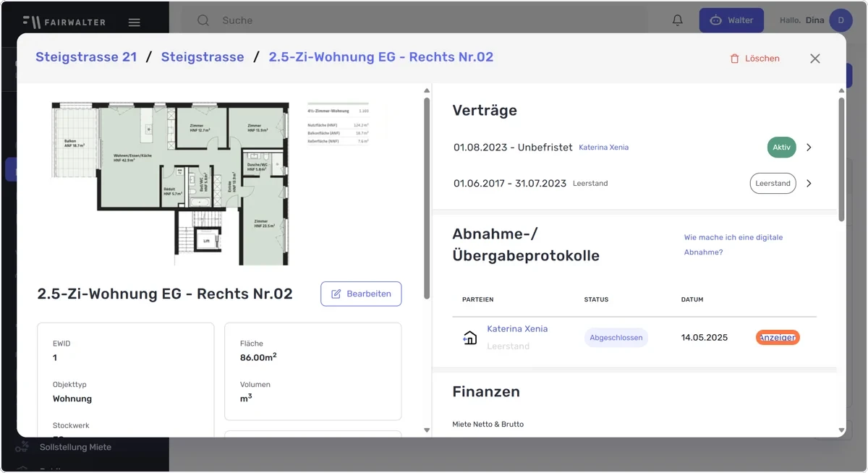Viewport: 868px width, 473px height.
Task: Open Katerina Xenia in the protocol row
Action: click(x=517, y=329)
